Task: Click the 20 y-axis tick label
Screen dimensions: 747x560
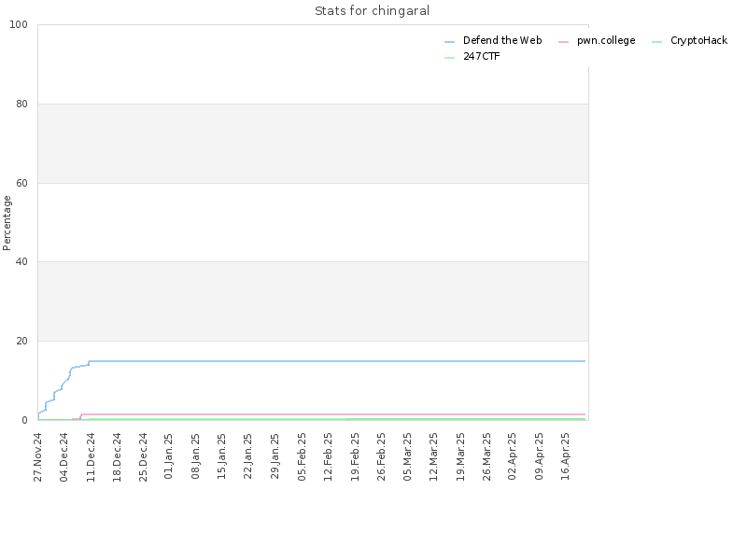Action: (x=21, y=341)
